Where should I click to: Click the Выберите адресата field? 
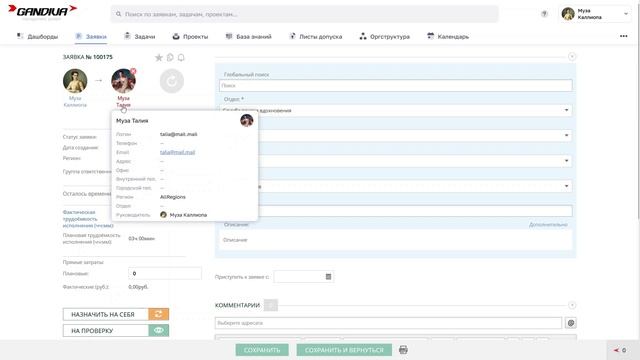coord(388,323)
